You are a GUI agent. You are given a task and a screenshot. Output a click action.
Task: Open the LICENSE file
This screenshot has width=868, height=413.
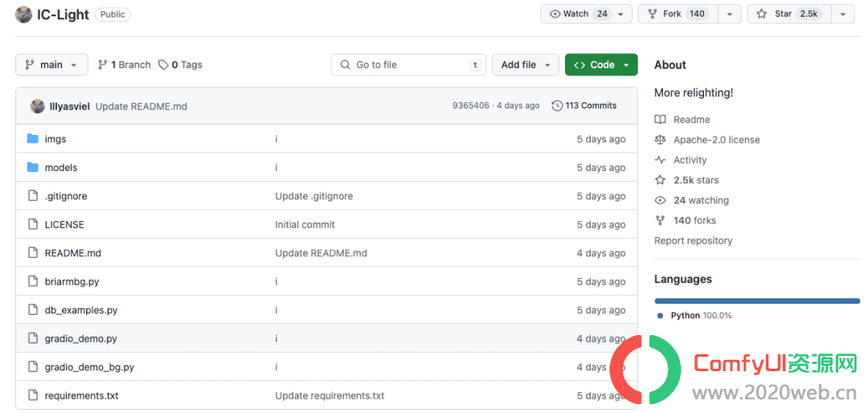(64, 225)
